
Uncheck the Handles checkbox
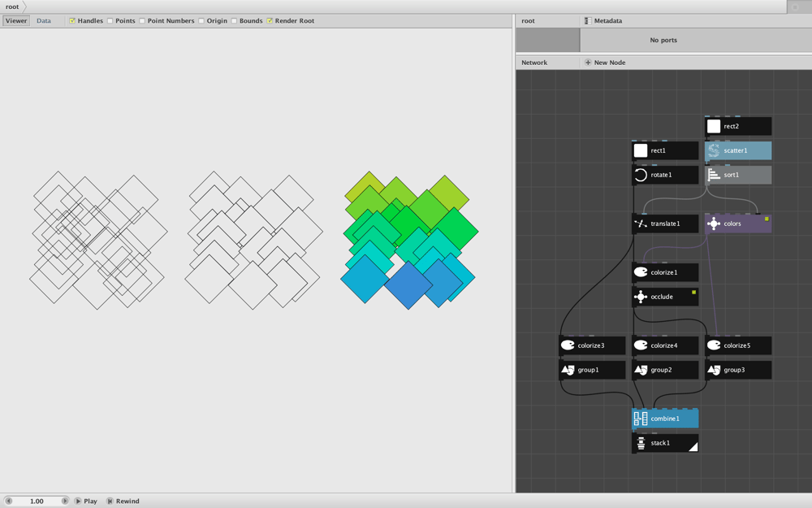[72, 21]
